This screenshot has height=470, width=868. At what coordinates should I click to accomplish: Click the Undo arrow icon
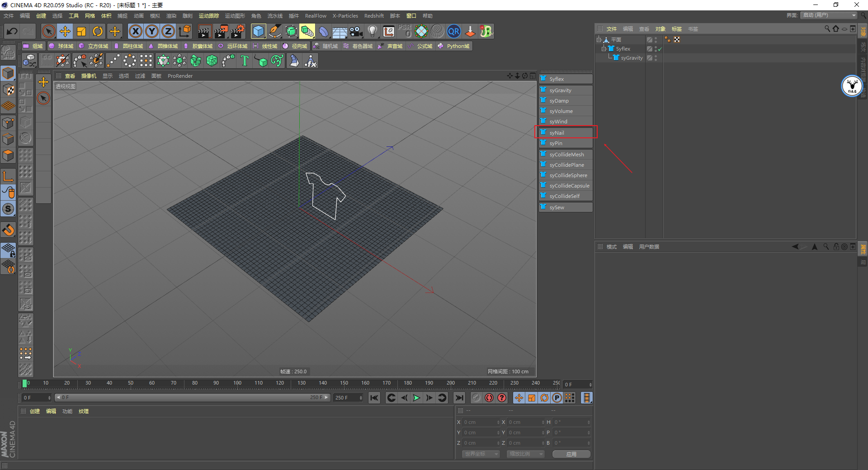[x=12, y=32]
